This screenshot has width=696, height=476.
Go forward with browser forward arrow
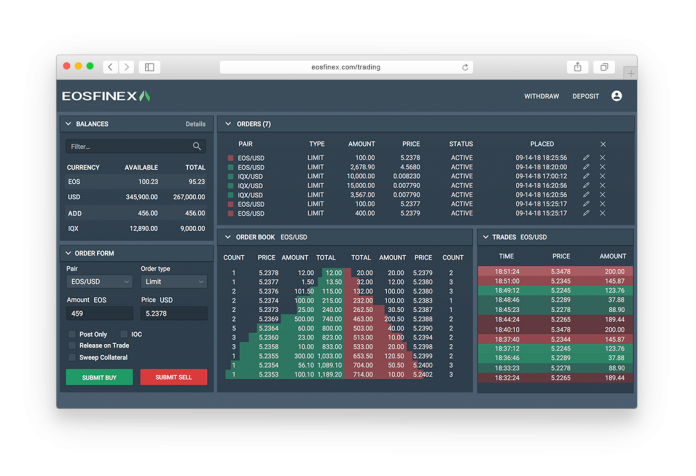click(127, 67)
